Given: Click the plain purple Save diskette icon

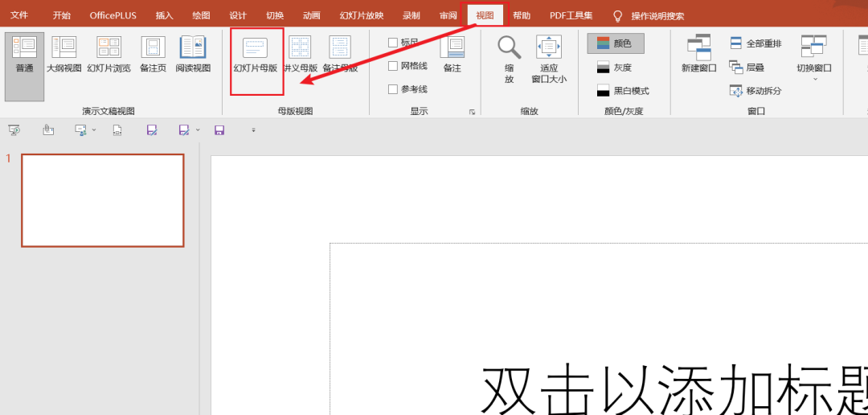Looking at the screenshot, I should (x=219, y=130).
